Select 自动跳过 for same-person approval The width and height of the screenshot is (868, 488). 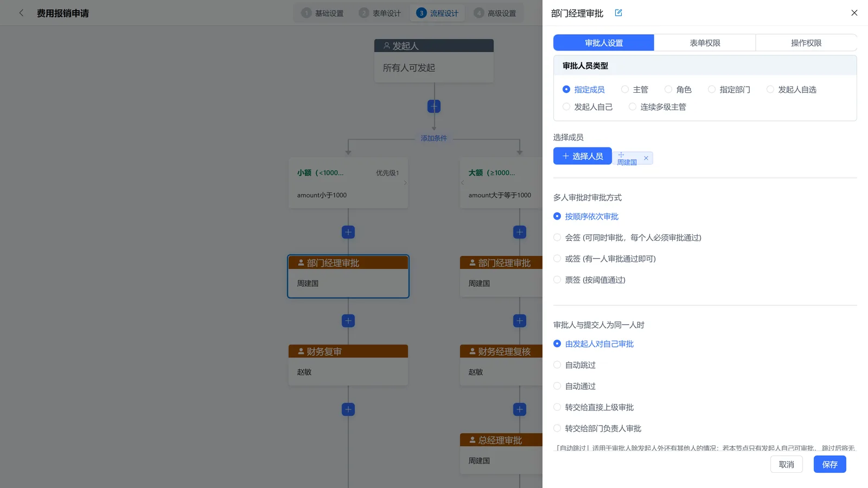[x=575, y=365]
